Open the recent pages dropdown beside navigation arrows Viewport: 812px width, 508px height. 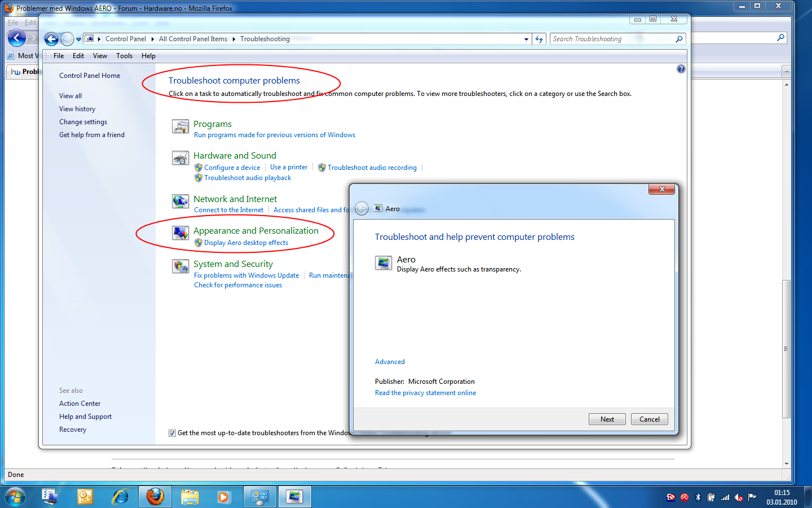78,40
